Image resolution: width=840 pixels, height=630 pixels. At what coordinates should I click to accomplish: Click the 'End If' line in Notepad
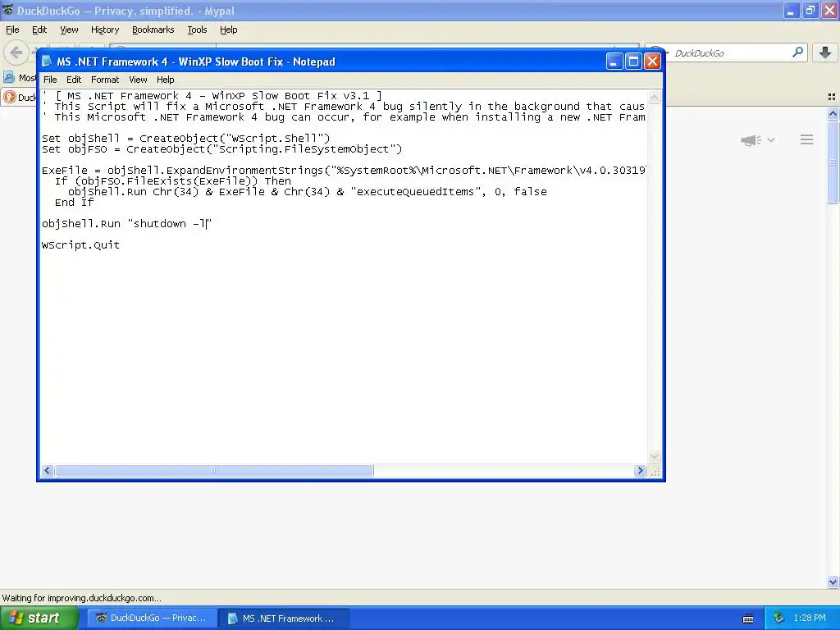(x=74, y=203)
